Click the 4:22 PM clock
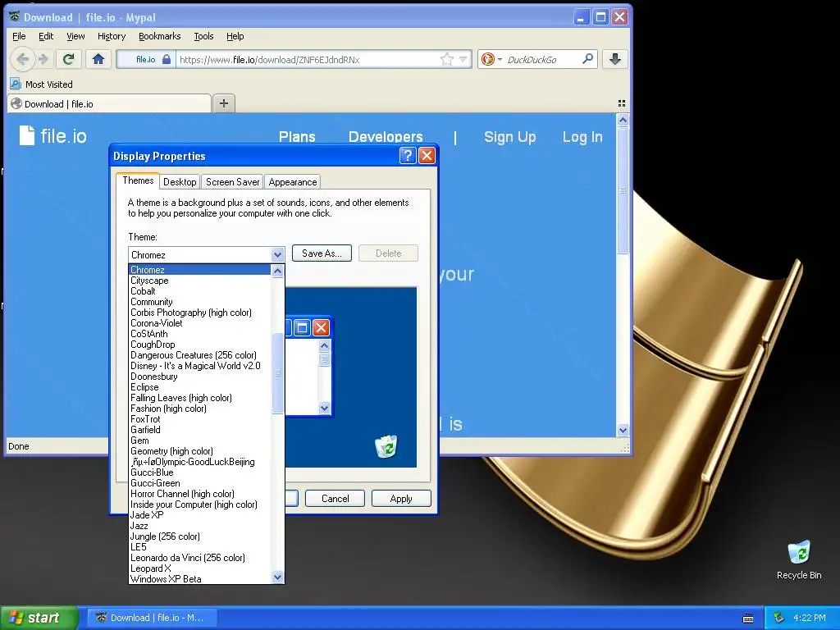The height and width of the screenshot is (630, 840). coord(809,618)
